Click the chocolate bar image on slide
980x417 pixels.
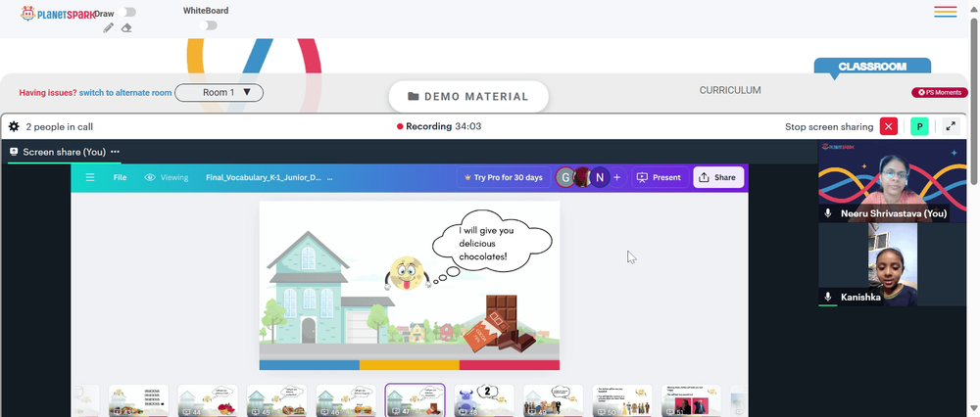tap(501, 322)
